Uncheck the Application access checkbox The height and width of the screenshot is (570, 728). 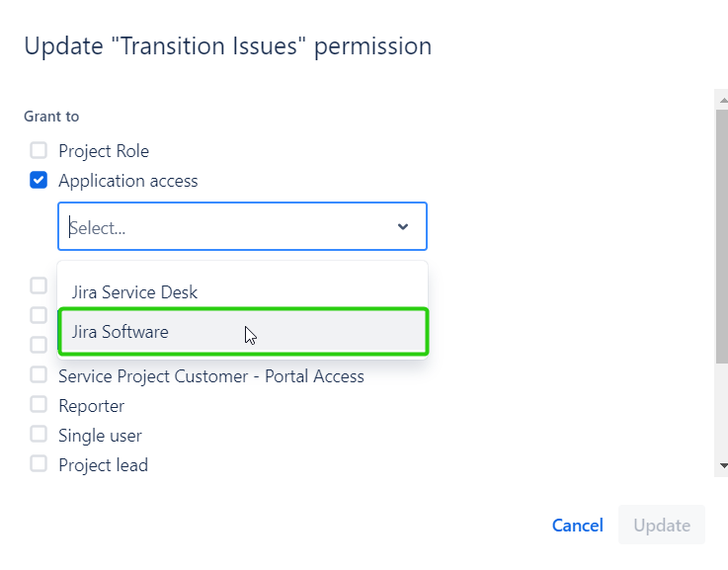point(39,181)
